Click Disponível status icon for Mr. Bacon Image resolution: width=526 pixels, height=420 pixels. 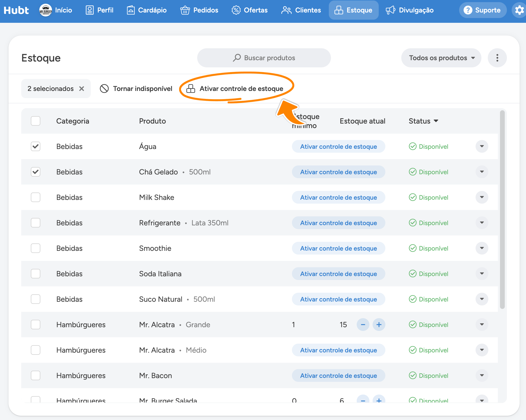point(412,375)
